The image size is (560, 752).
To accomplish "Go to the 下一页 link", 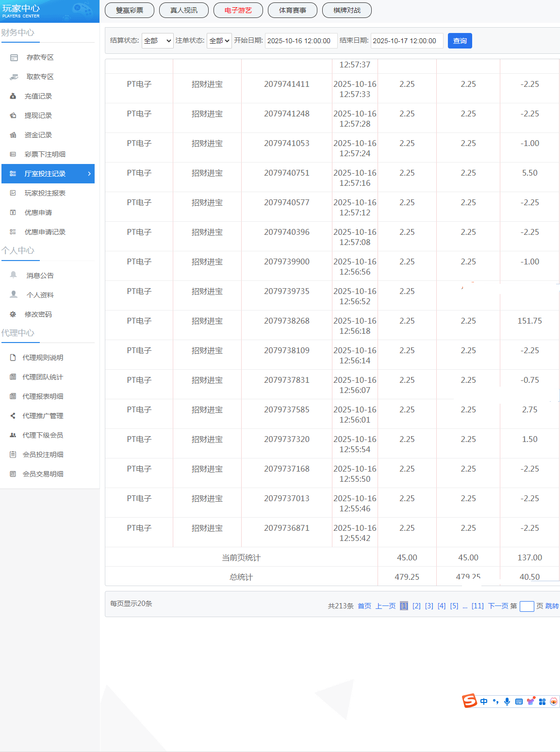I will [x=498, y=606].
